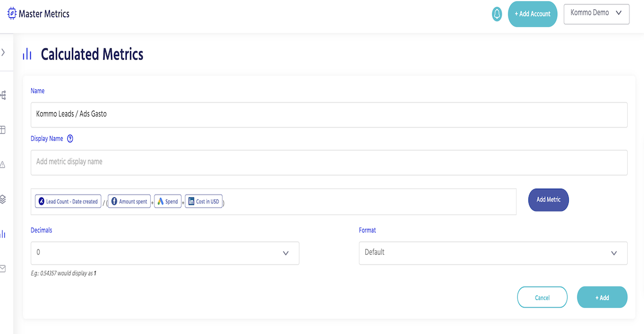Open the alerts warning triangle icon
This screenshot has width=644, height=334.
3,165
